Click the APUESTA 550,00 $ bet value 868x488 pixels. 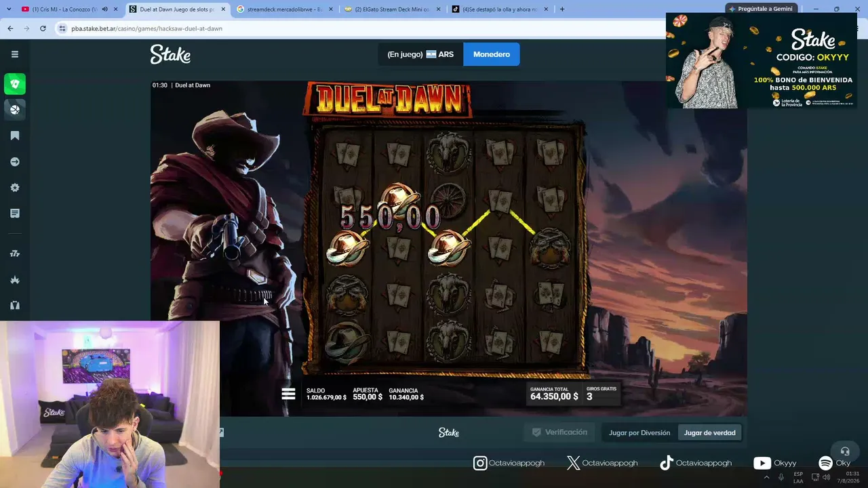[x=368, y=394]
